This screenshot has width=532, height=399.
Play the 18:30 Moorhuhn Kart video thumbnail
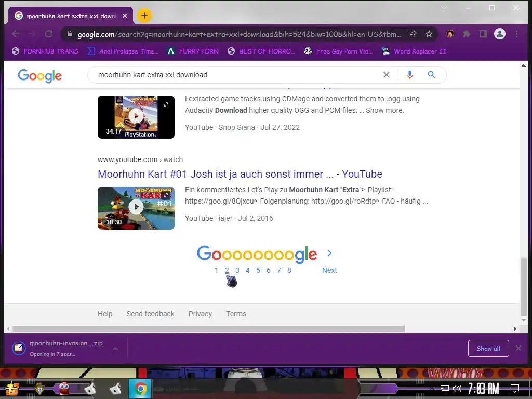pos(136,208)
